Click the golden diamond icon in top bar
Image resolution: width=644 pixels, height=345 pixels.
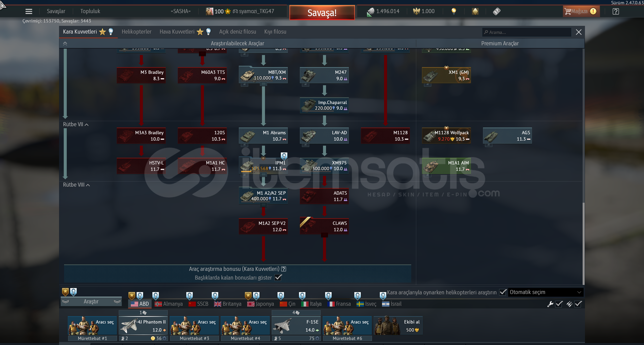[x=475, y=11]
